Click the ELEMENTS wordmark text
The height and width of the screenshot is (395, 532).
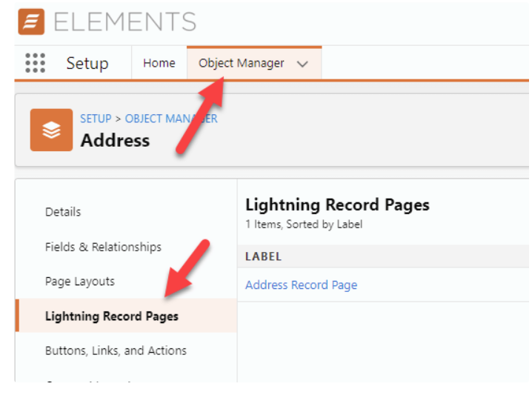click(x=124, y=21)
